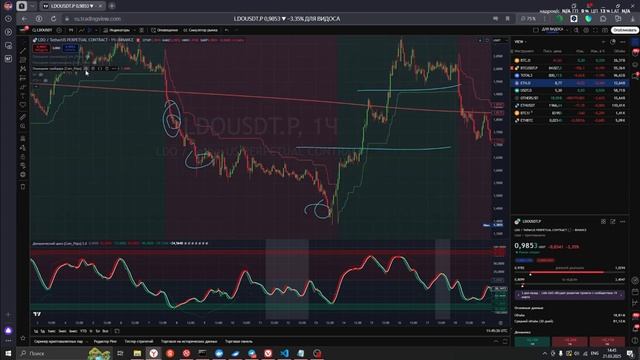The height and width of the screenshot is (360, 640).
Task: Select the Все time range
Action: pos(105,331)
